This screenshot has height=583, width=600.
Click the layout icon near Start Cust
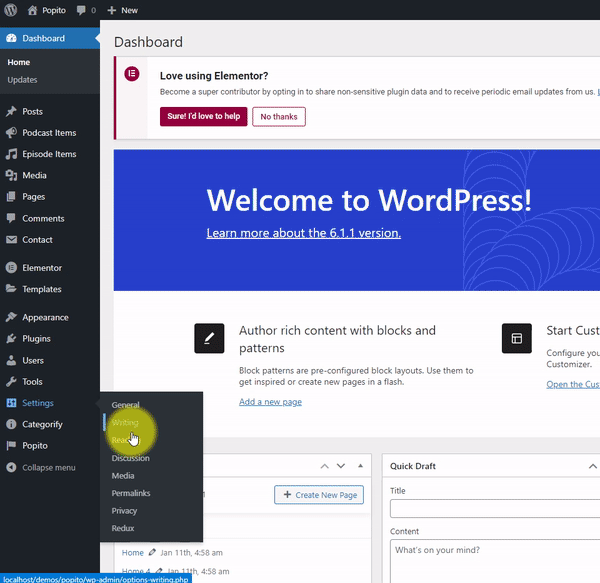517,339
